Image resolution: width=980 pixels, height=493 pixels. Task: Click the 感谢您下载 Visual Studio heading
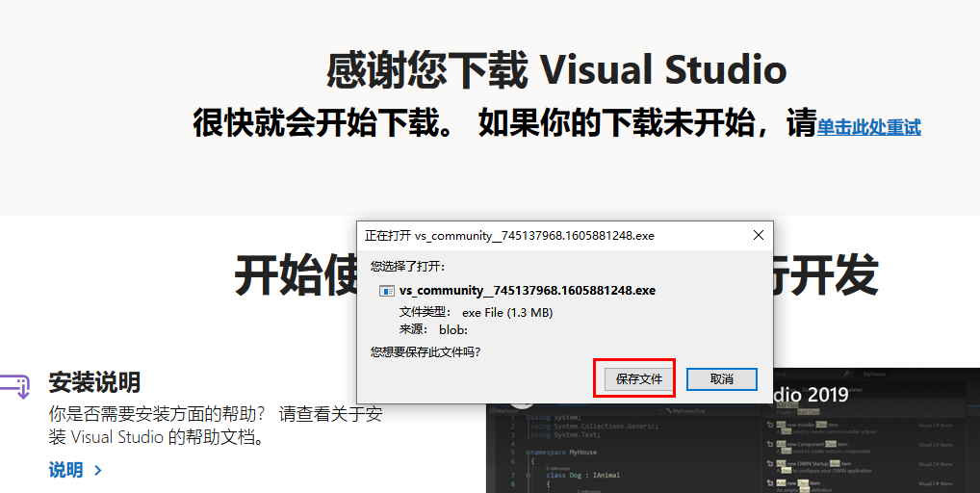556,69
